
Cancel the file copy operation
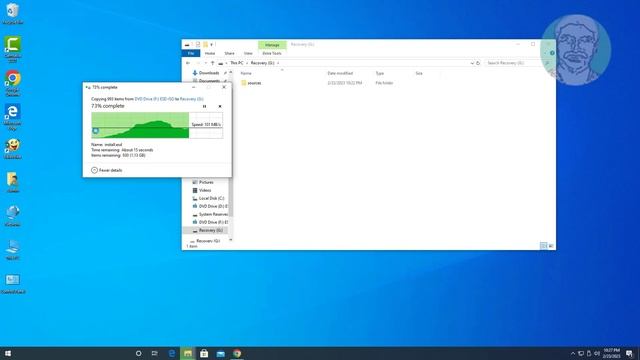pos(220,106)
